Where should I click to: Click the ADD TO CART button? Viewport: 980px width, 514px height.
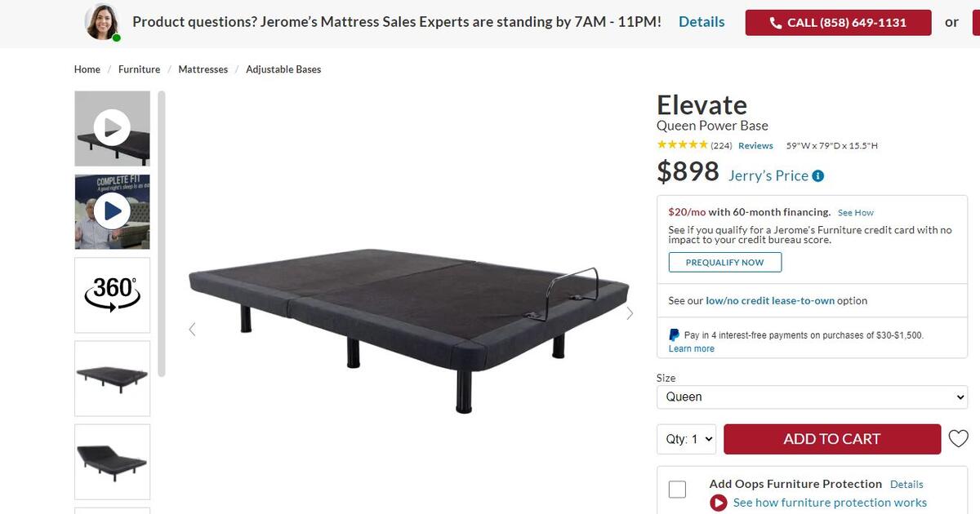point(832,438)
